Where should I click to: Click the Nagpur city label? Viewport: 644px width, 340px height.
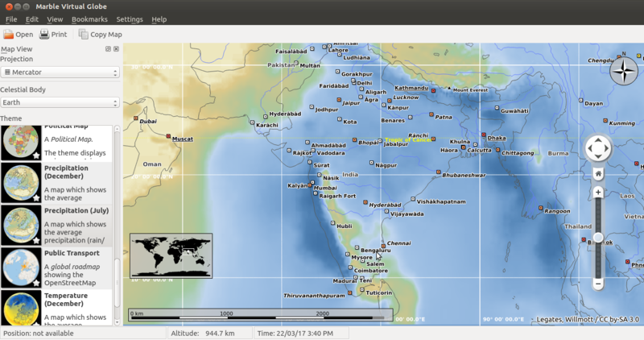click(x=386, y=165)
